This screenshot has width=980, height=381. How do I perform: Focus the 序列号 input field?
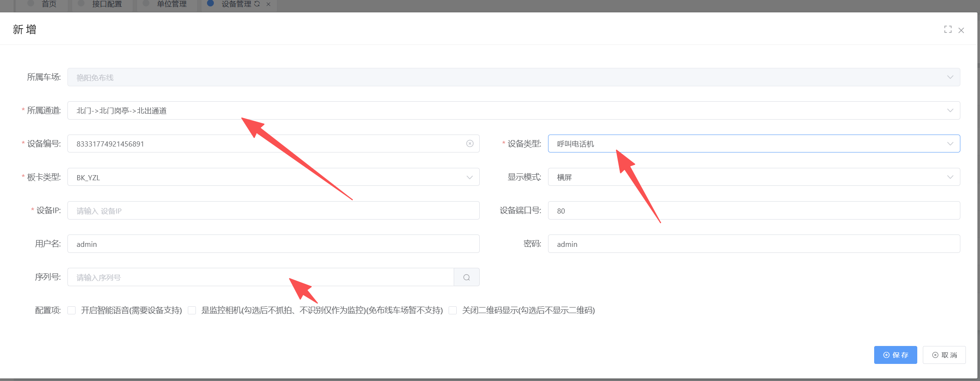click(260, 277)
